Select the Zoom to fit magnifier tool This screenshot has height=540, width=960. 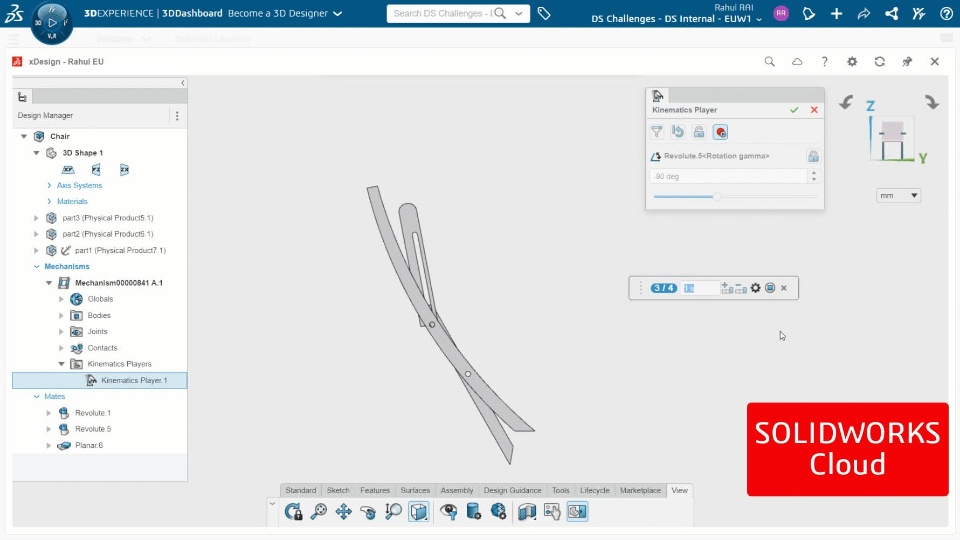click(318, 511)
